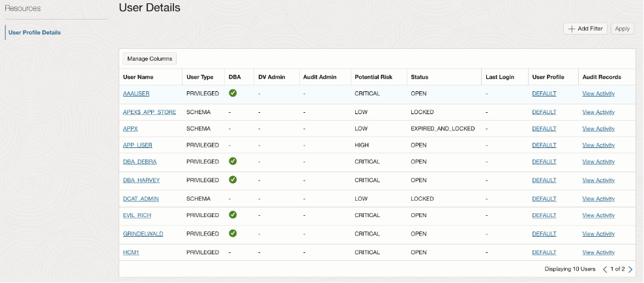Go to the previous page of users
Viewport: 644px width, 283px height.
click(605, 269)
